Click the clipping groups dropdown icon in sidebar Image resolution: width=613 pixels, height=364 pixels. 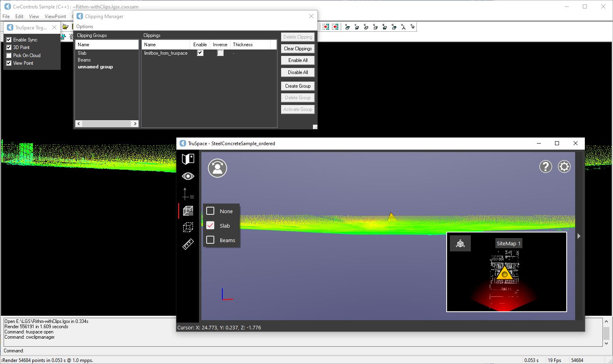click(188, 211)
